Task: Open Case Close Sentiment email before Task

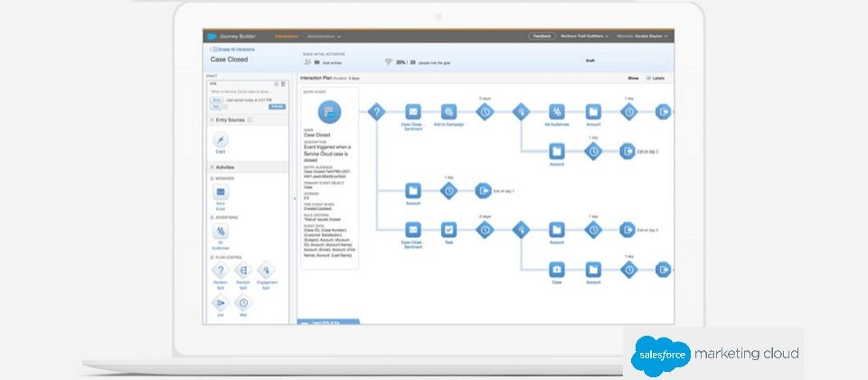Action: [413, 229]
